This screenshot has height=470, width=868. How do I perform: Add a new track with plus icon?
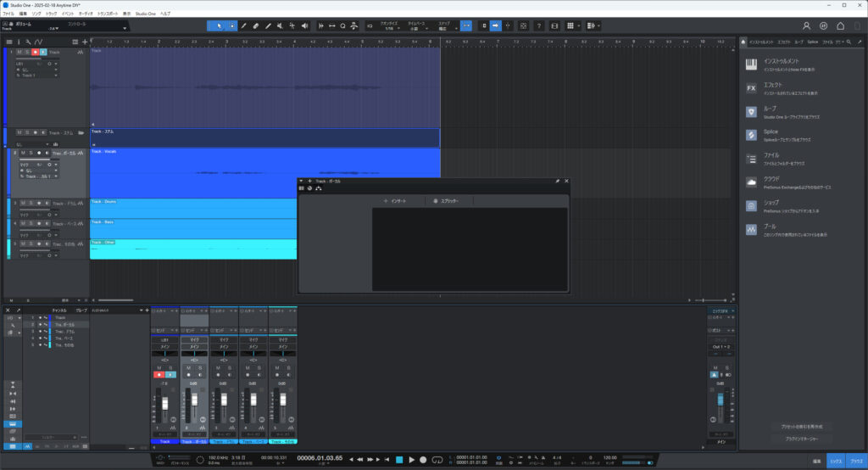(84, 42)
